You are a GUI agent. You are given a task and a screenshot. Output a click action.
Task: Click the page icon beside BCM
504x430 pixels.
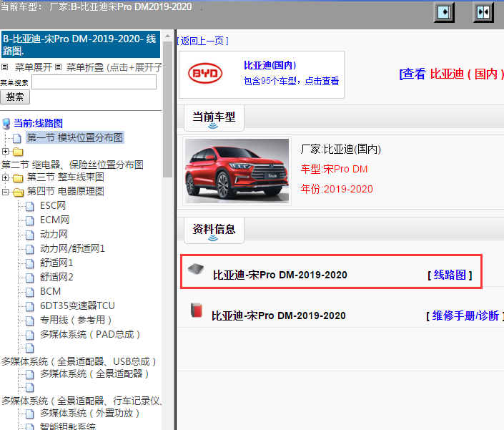coord(30,292)
